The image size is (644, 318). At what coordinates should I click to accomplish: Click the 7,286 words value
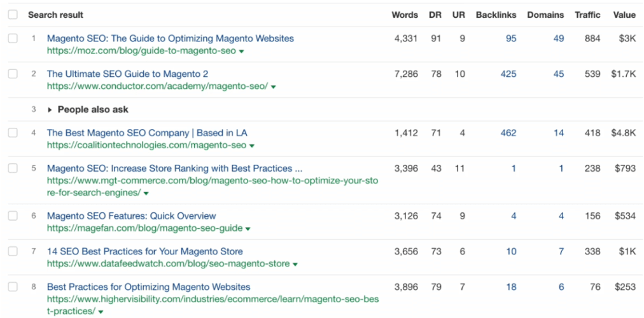pyautogui.click(x=406, y=74)
